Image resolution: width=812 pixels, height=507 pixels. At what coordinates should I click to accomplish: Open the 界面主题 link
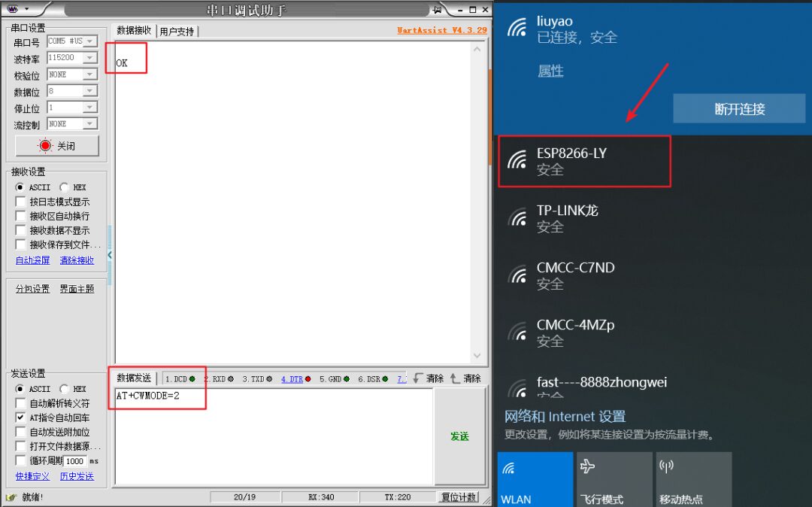click(77, 288)
